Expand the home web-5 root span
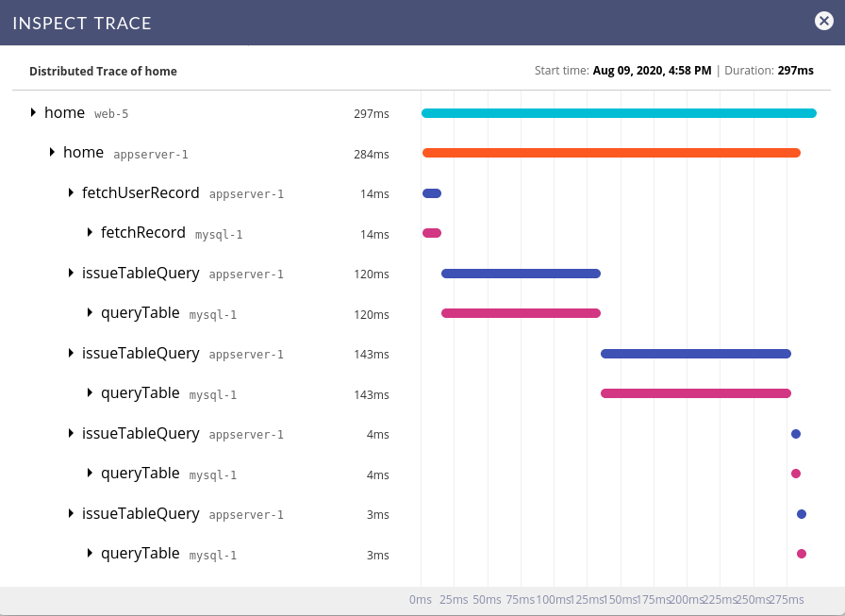 34,113
